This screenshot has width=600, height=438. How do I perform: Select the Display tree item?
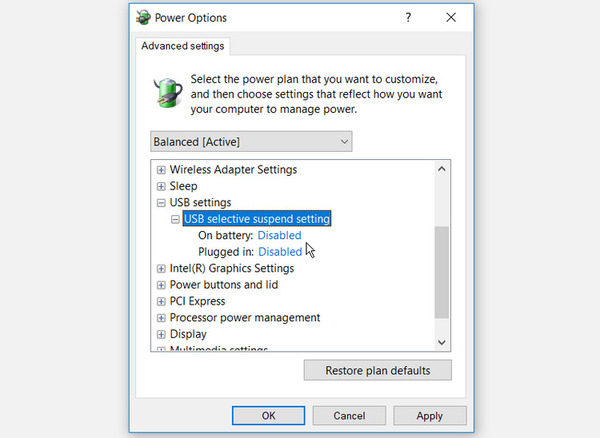(x=188, y=334)
